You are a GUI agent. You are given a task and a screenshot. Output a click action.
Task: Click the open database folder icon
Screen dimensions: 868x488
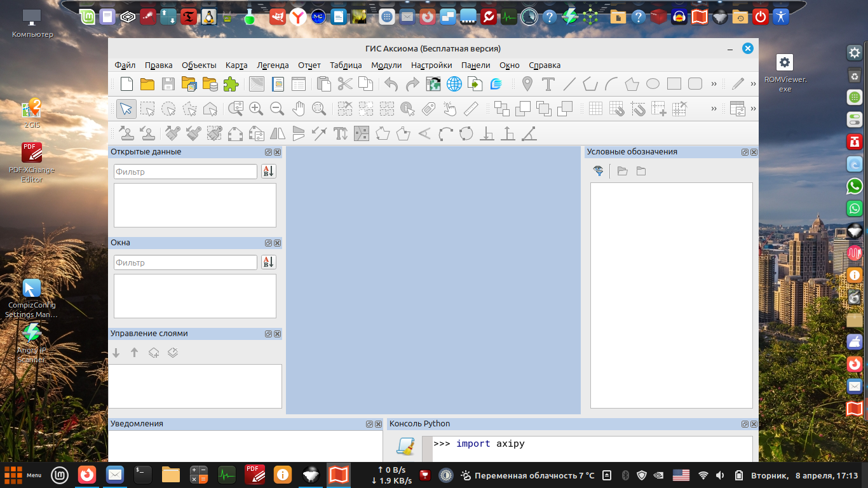[210, 84]
